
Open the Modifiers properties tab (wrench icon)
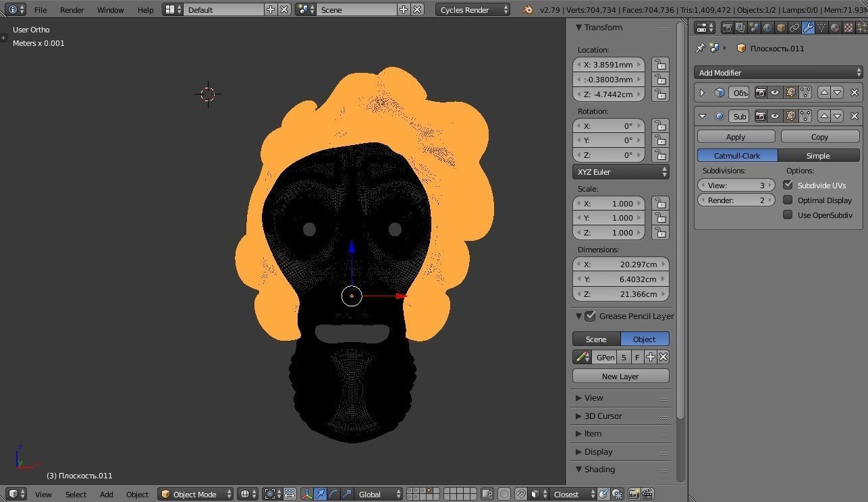point(808,28)
